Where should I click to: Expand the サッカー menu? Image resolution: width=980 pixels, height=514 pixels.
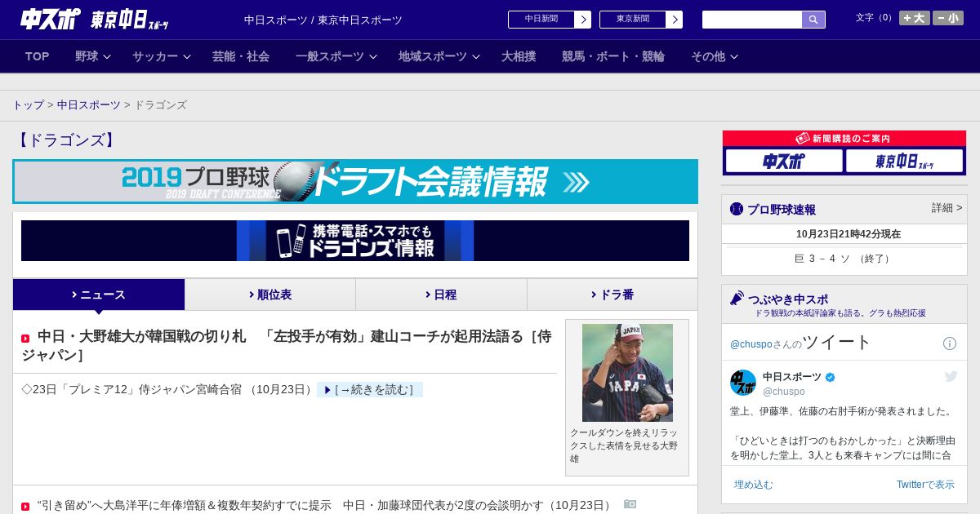point(162,56)
